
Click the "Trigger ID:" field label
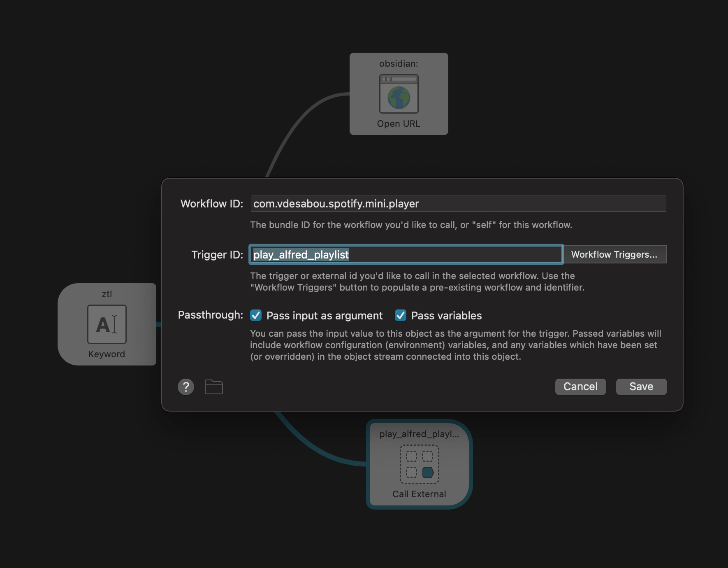coord(217,255)
